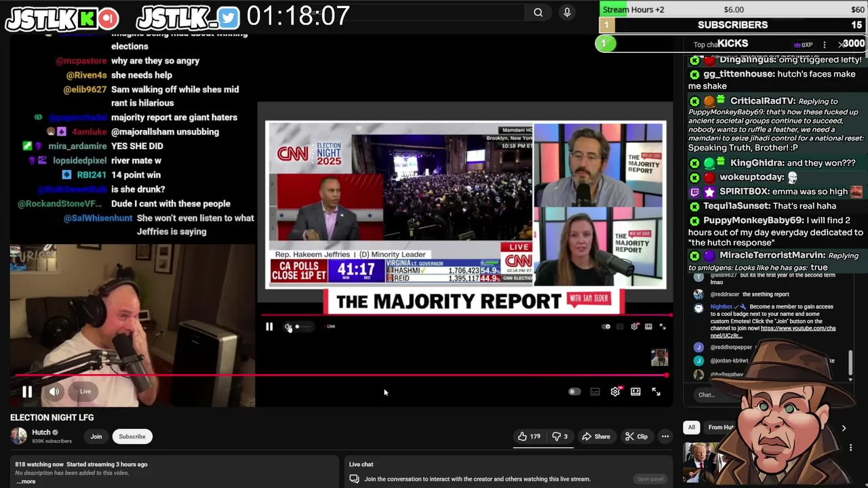Open the Top chat mode dropdown
Screen dimensions: 868x488
(x=705, y=45)
